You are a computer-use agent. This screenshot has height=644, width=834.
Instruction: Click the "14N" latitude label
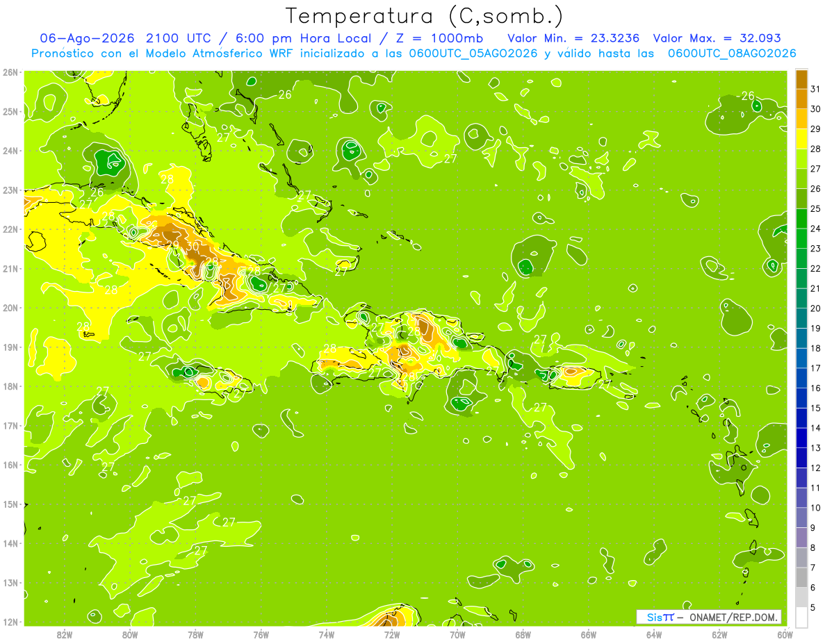[x=11, y=543]
